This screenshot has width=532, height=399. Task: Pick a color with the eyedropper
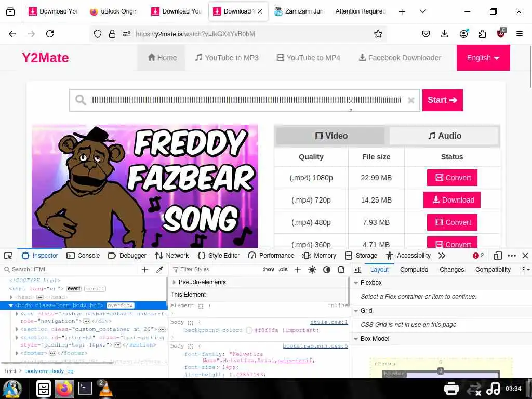[159, 270]
